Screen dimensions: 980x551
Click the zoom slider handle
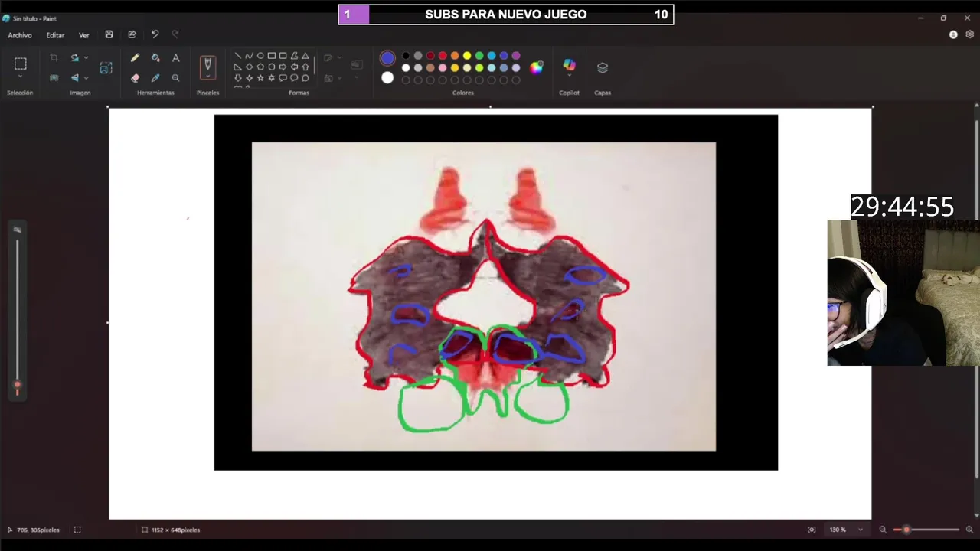(906, 530)
